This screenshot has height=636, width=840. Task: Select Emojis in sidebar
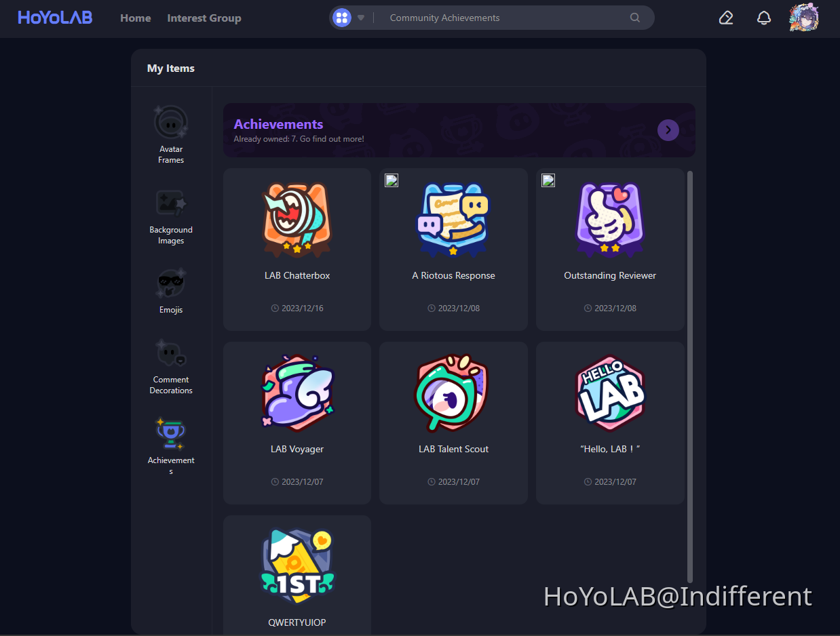click(171, 292)
